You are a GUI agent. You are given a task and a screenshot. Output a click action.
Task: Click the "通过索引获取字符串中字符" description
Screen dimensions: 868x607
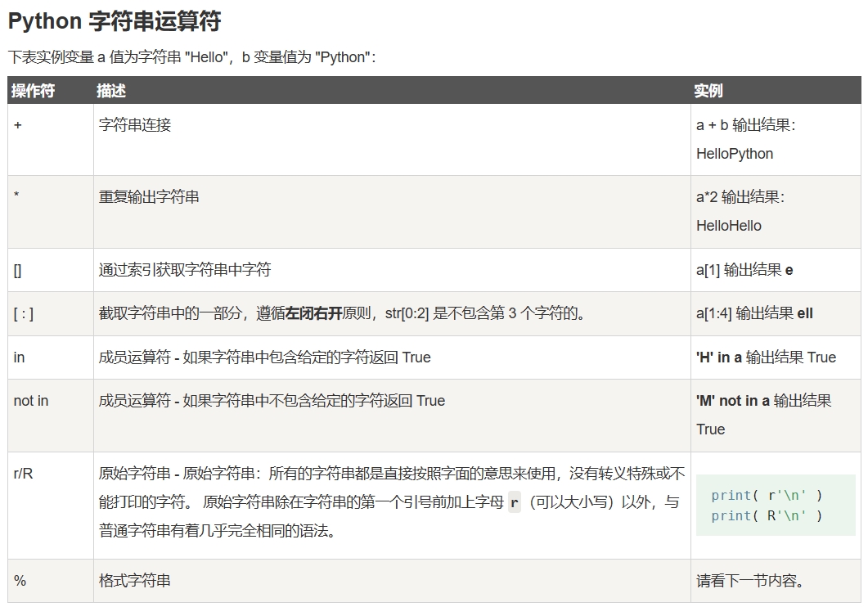click(x=185, y=270)
